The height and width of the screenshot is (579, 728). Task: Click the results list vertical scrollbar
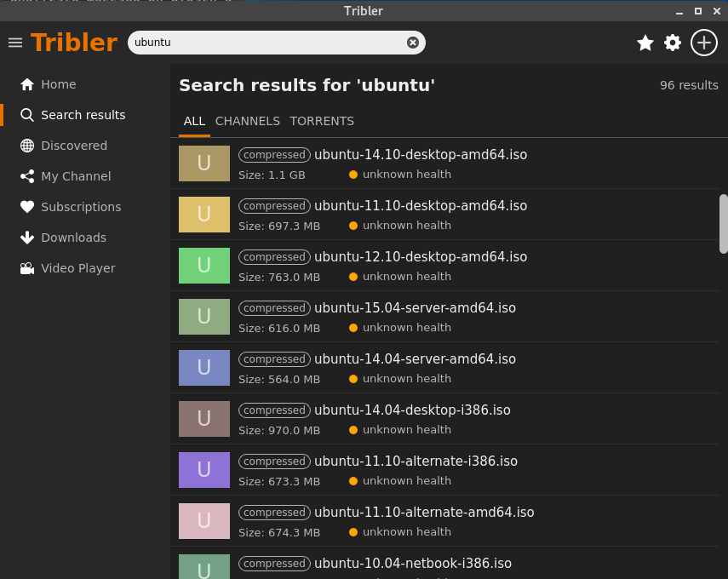point(723,223)
